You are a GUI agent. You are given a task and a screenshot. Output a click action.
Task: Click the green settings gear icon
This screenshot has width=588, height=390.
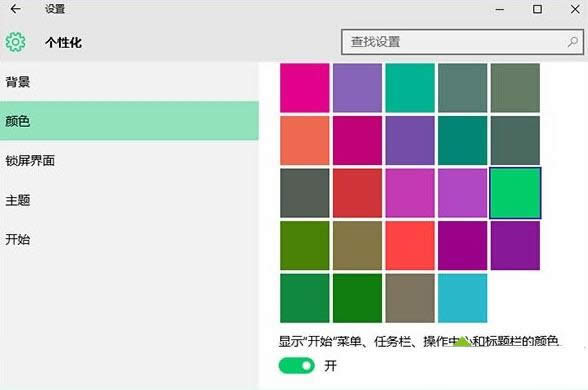coord(15,42)
